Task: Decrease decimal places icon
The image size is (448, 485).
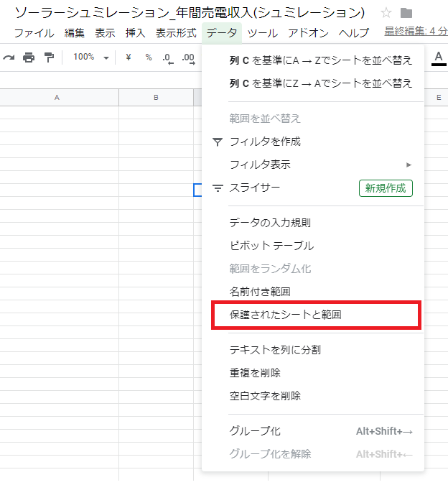Action: (168, 58)
